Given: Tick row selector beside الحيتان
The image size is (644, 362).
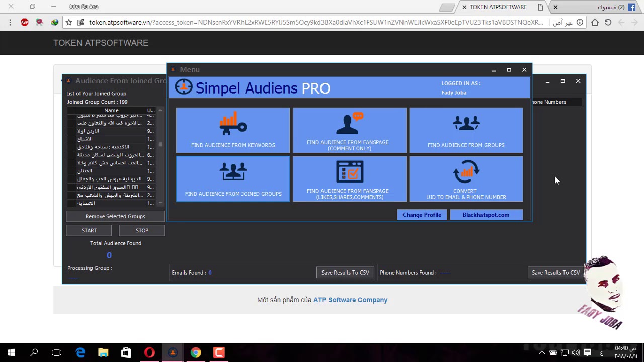Looking at the screenshot, I should [72, 171].
